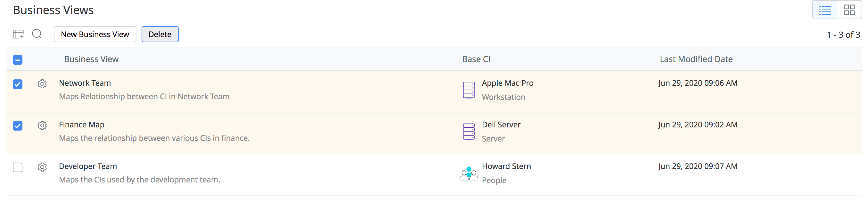Toggle the select-all header checkbox
The width and height of the screenshot is (868, 201).
click(18, 60)
